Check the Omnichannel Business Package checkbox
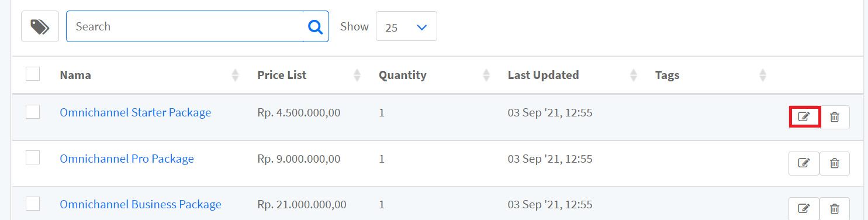Image resolution: width=868 pixels, height=220 pixels. point(33,203)
